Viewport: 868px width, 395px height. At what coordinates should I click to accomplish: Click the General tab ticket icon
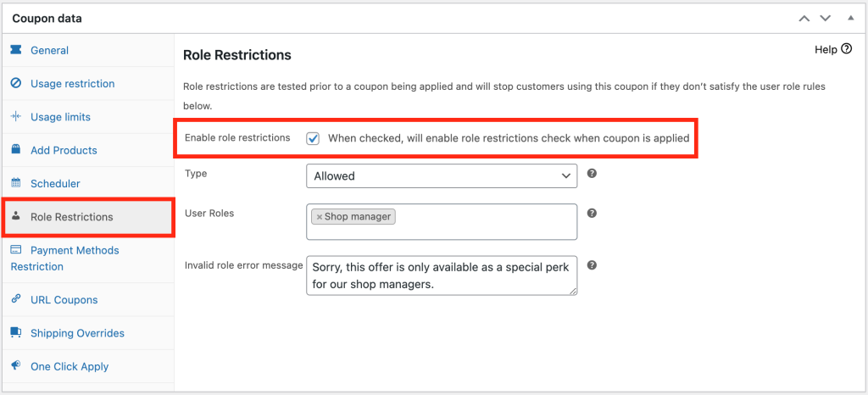click(x=16, y=50)
